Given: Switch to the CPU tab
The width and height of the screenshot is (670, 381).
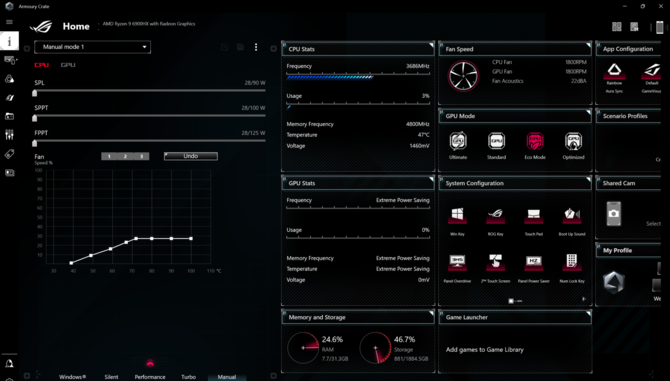Looking at the screenshot, I should [x=41, y=65].
